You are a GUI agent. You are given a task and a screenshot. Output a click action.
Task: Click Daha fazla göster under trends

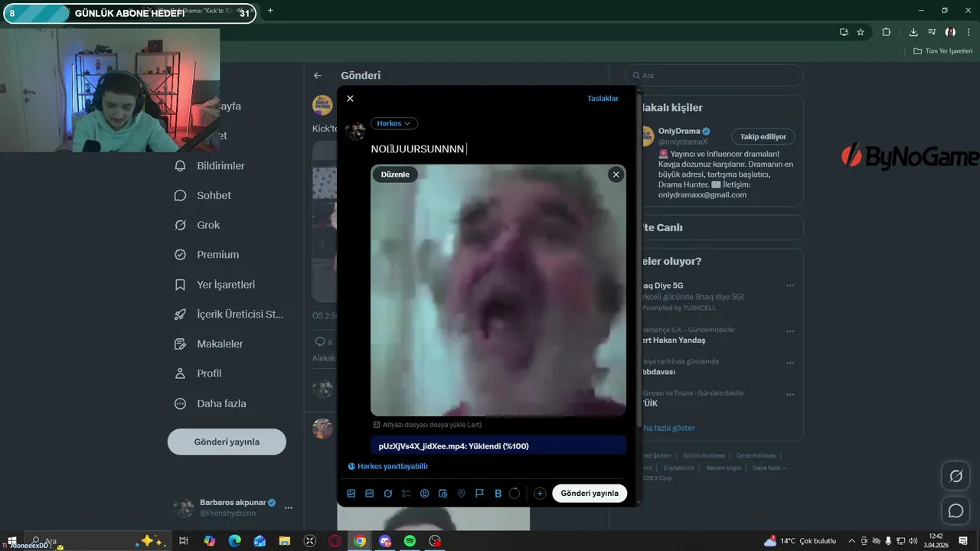click(668, 428)
